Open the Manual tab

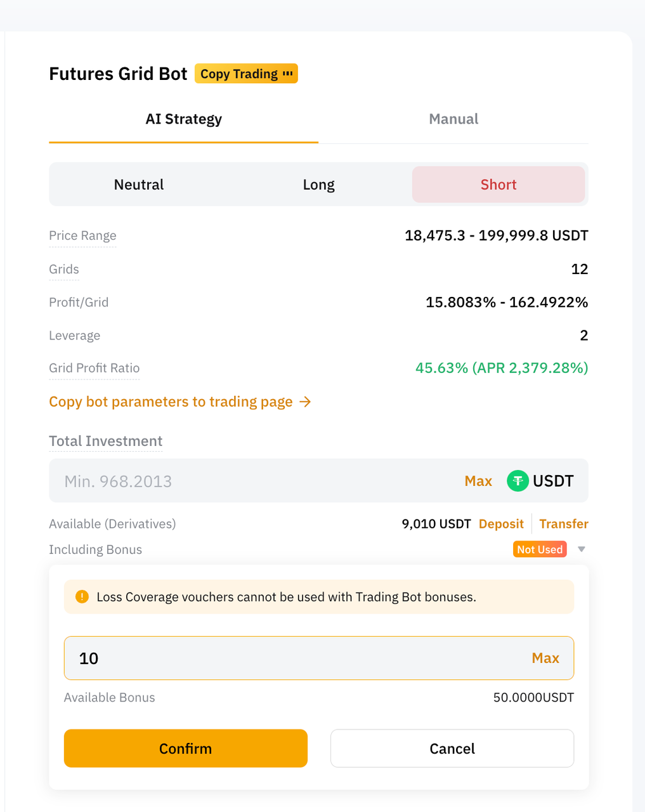(453, 119)
